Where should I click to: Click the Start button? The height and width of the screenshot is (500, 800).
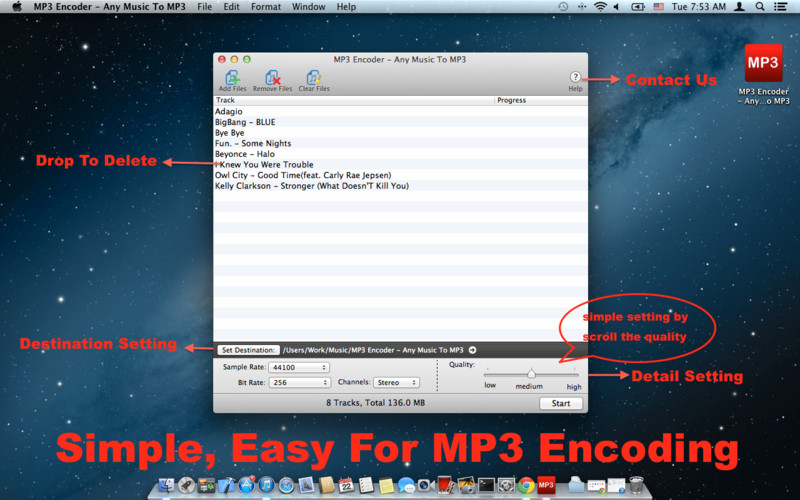561,403
